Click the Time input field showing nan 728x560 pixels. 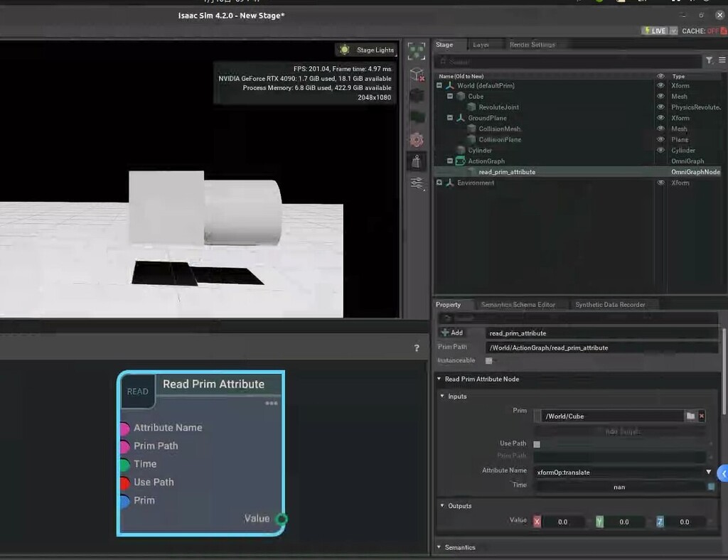coord(619,486)
